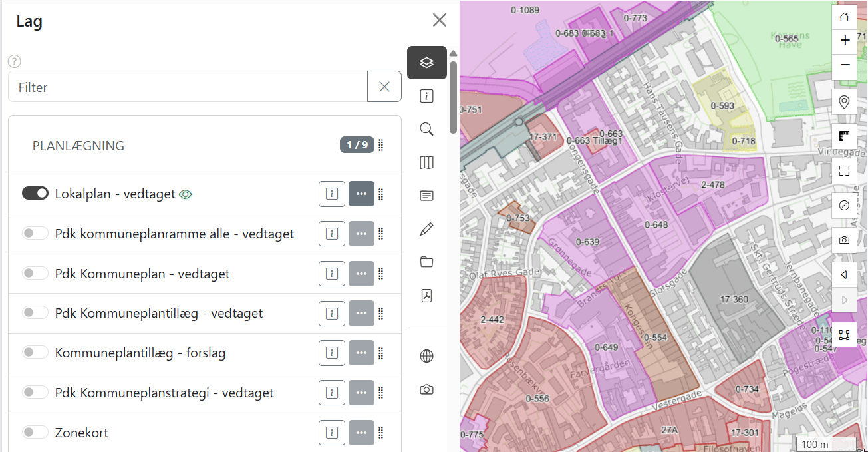Activate the ruler measure tool on map

click(x=844, y=137)
